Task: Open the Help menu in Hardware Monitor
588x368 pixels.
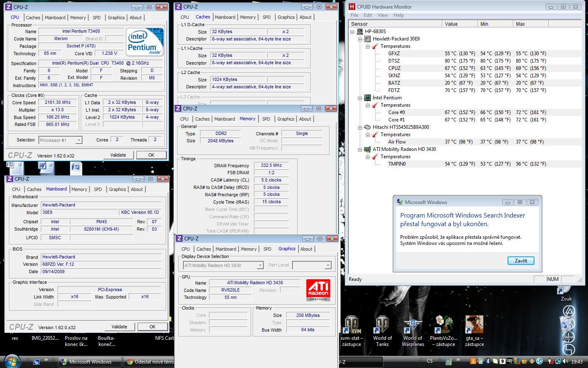Action: click(x=399, y=15)
